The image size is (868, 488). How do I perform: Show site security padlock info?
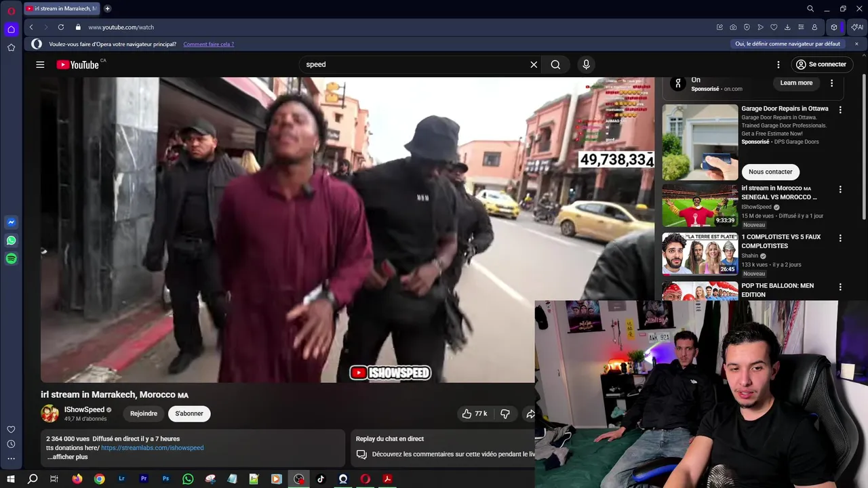78,27
